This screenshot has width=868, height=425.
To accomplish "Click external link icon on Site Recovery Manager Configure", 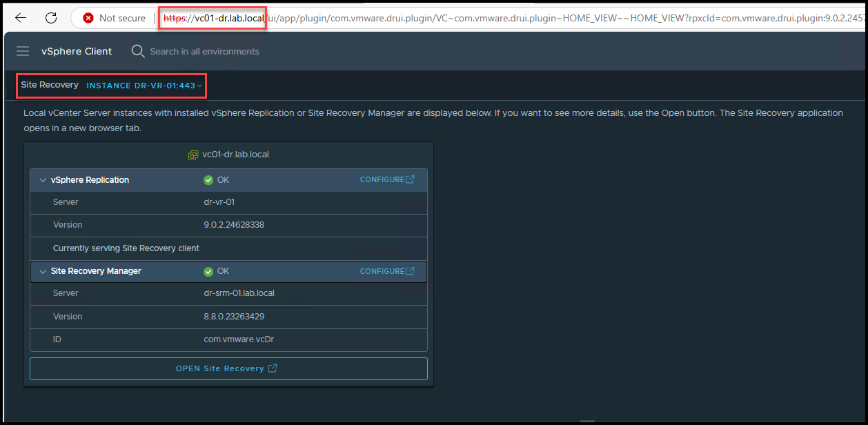I will click(x=411, y=271).
